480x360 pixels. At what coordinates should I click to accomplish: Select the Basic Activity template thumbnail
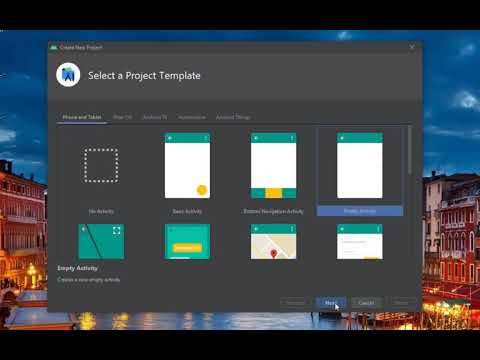187,166
